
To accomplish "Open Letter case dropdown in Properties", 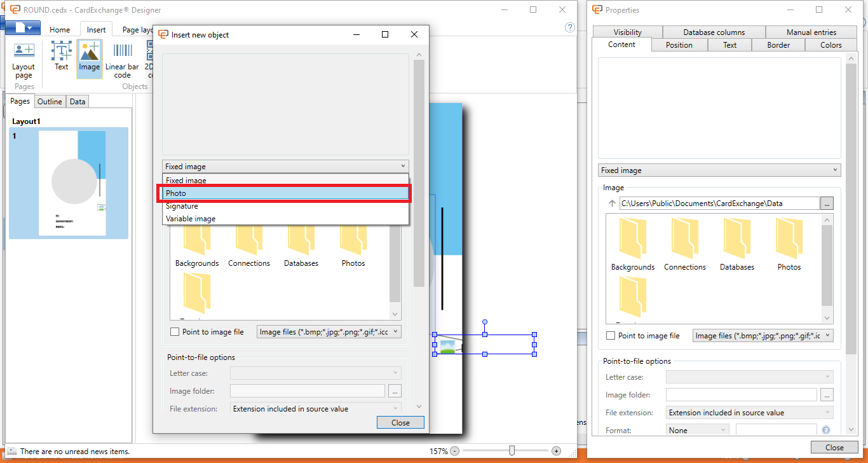I will tap(750, 377).
